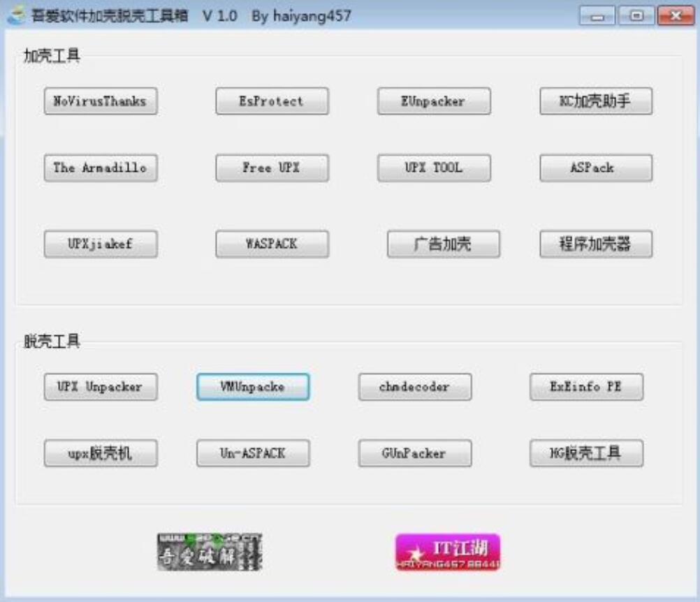
Task: Open the ASPack packer
Action: 595,168
